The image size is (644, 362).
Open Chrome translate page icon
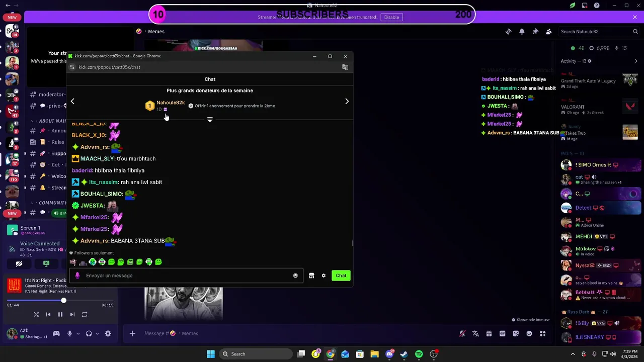click(345, 67)
